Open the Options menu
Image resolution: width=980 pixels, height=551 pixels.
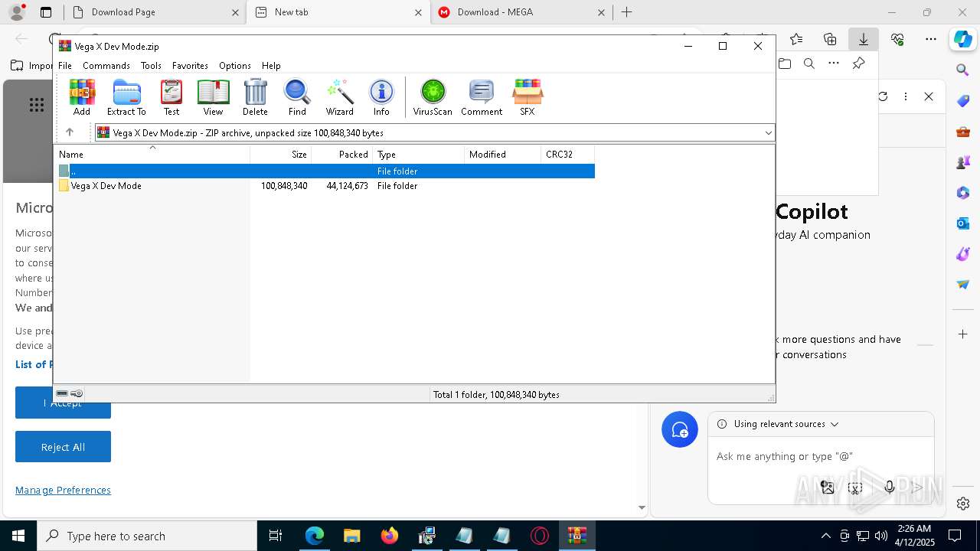click(235, 66)
